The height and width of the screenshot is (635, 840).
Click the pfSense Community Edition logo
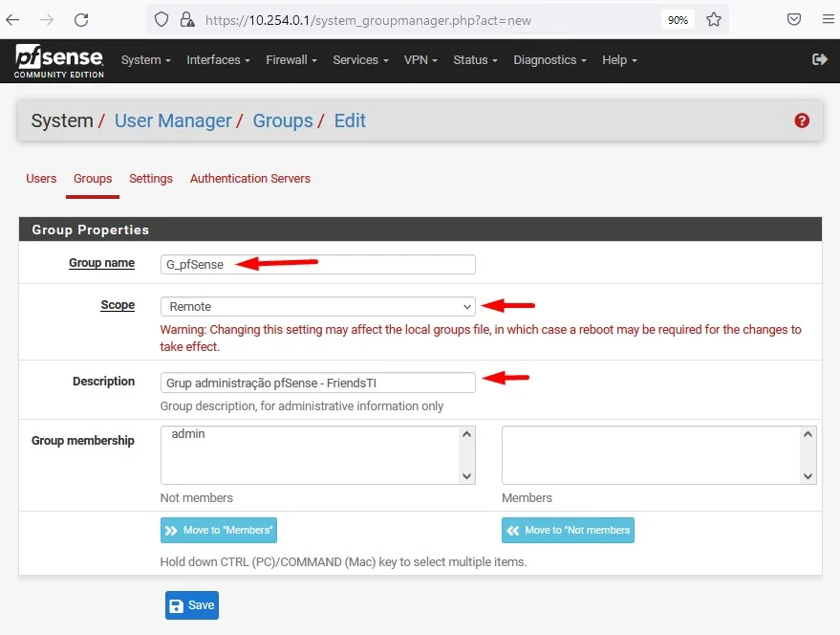[x=58, y=60]
